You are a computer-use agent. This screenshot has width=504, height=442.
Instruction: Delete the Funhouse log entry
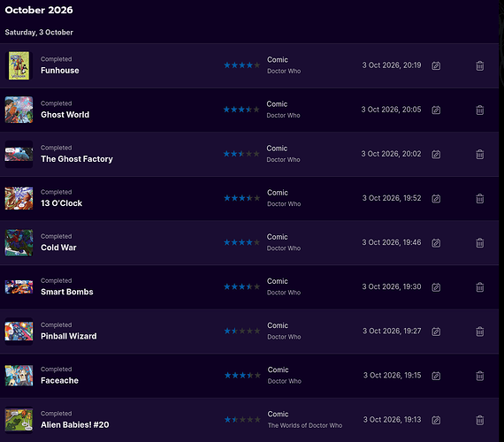[479, 66]
